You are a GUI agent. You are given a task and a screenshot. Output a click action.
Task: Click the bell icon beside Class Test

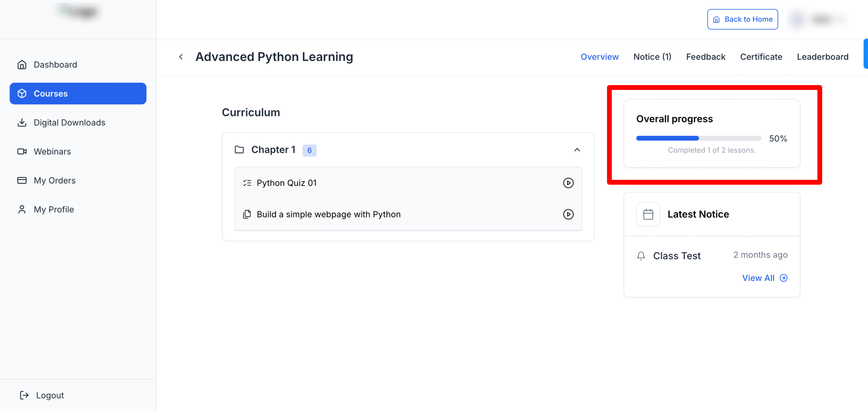pos(641,256)
